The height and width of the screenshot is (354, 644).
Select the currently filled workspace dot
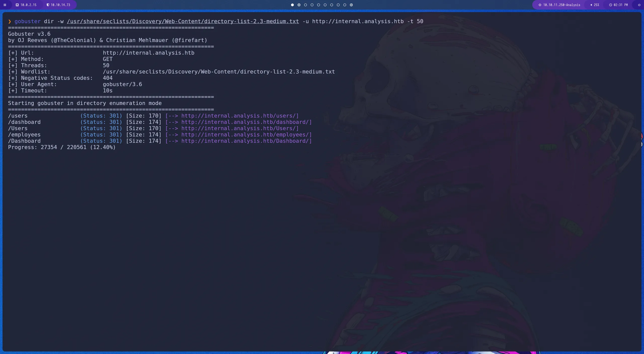click(292, 5)
